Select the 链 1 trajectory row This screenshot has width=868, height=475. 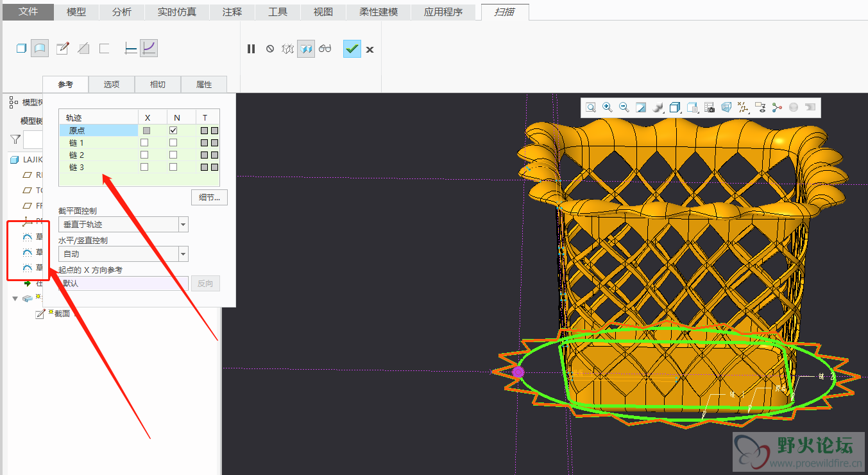(99, 142)
